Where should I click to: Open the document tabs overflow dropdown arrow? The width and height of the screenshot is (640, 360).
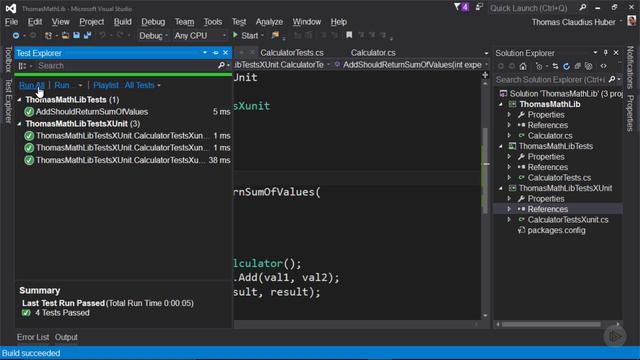(x=486, y=53)
